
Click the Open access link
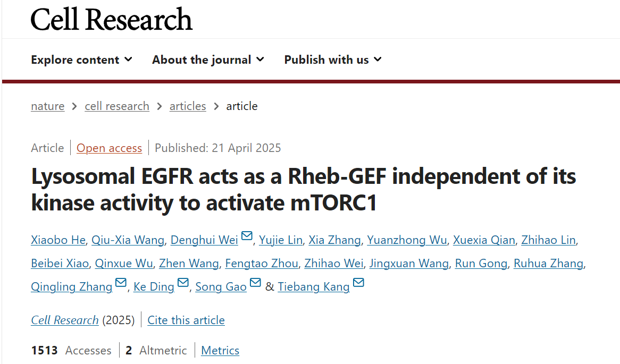click(109, 148)
